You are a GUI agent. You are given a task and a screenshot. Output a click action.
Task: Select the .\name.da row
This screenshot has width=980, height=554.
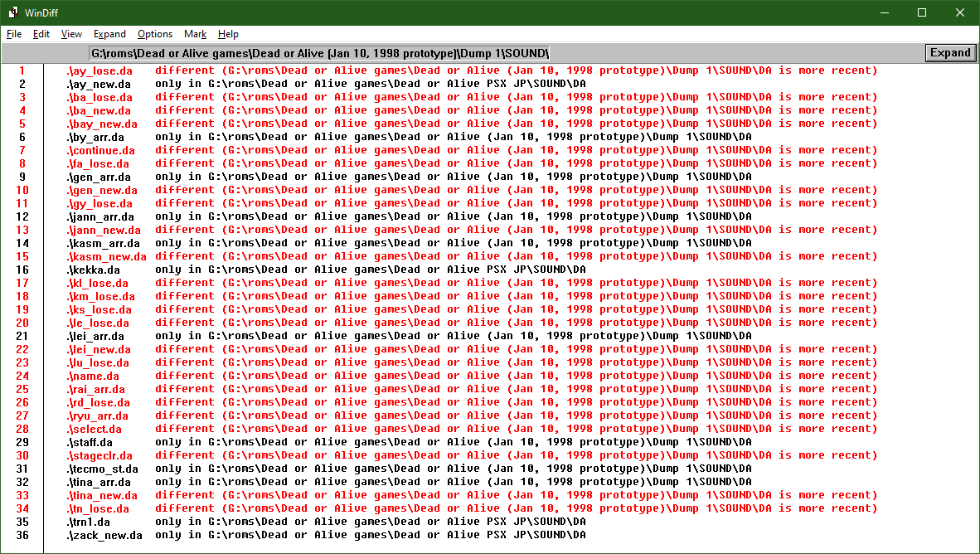472,376
